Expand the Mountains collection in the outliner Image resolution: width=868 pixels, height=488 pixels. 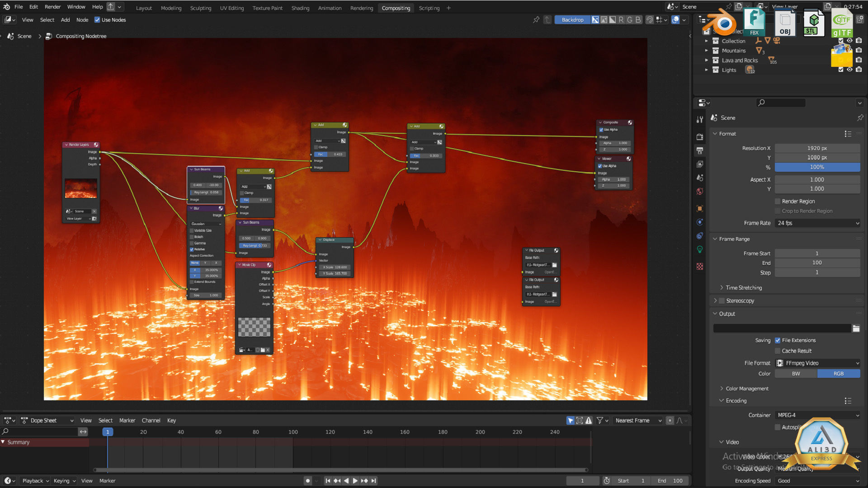pos(707,51)
